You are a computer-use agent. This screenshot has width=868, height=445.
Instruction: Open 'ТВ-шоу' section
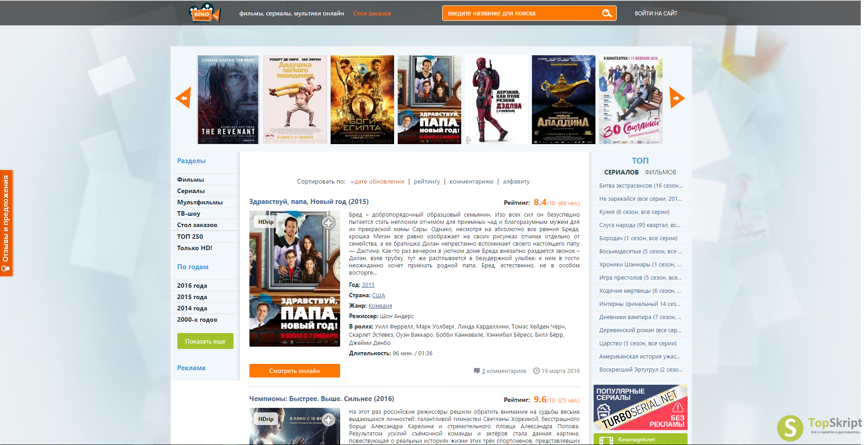189,213
